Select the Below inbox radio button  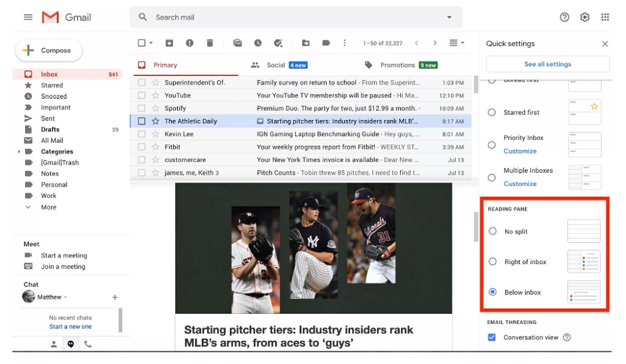493,292
